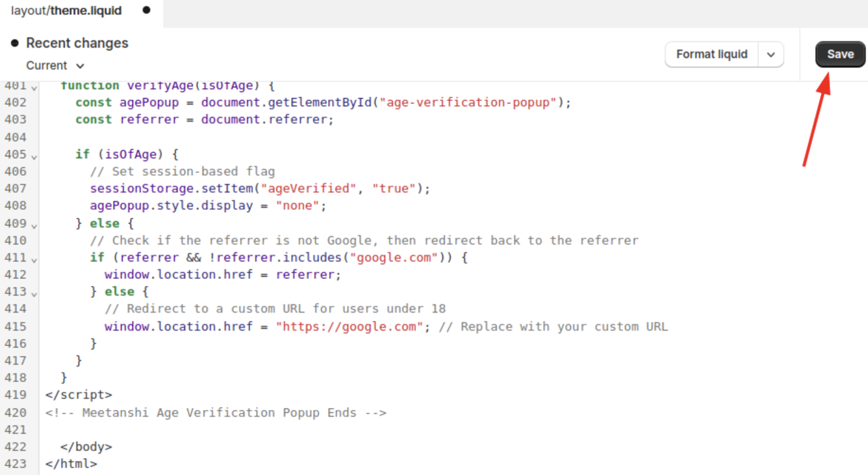Click the '} else {' on line 409
The width and height of the screenshot is (868, 475).
tap(104, 224)
